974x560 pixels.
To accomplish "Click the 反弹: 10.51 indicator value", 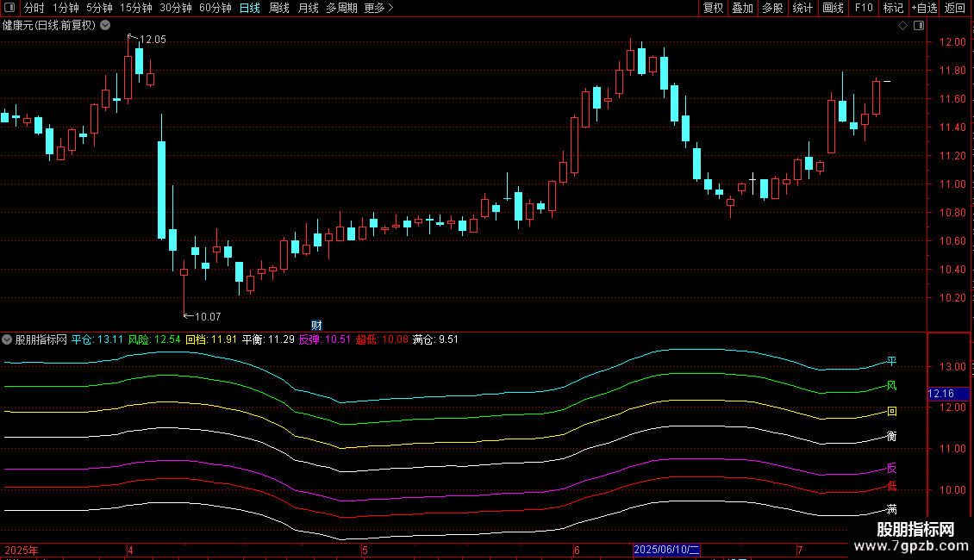I will pyautogui.click(x=324, y=339).
